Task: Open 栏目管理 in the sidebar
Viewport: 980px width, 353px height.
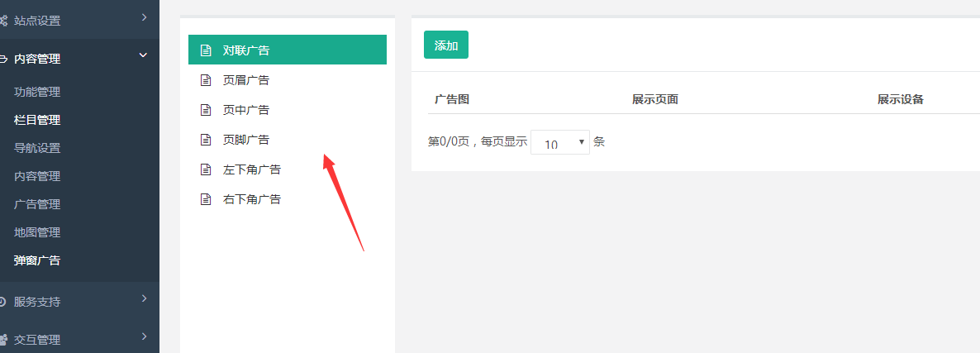Action: tap(37, 120)
